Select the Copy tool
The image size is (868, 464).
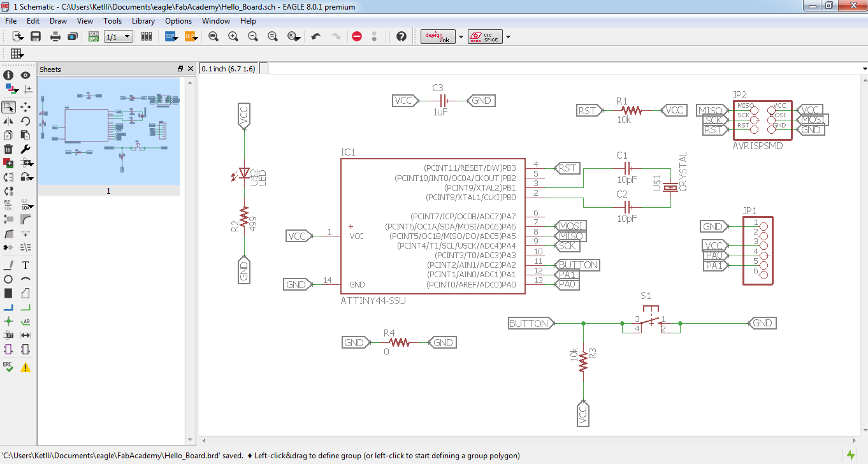9,134
